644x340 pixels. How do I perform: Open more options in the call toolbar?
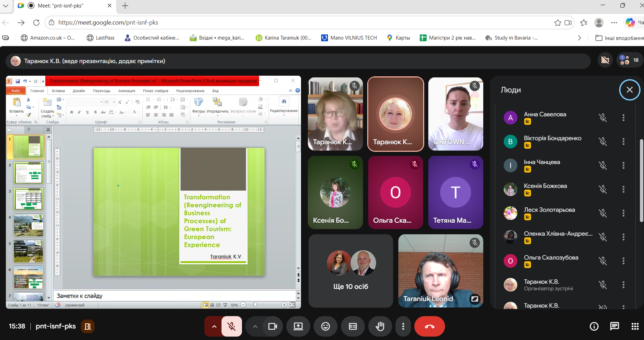click(403, 326)
